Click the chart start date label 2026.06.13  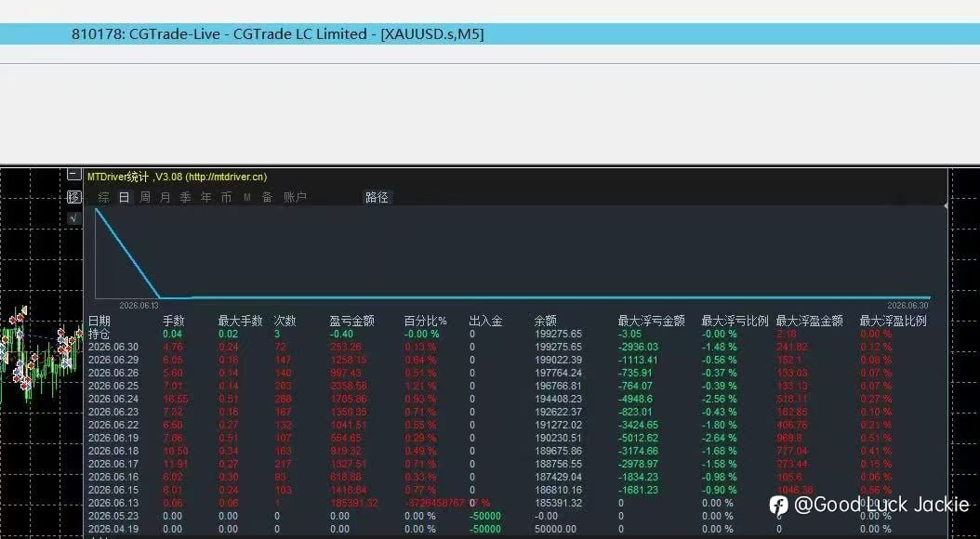[x=139, y=306]
